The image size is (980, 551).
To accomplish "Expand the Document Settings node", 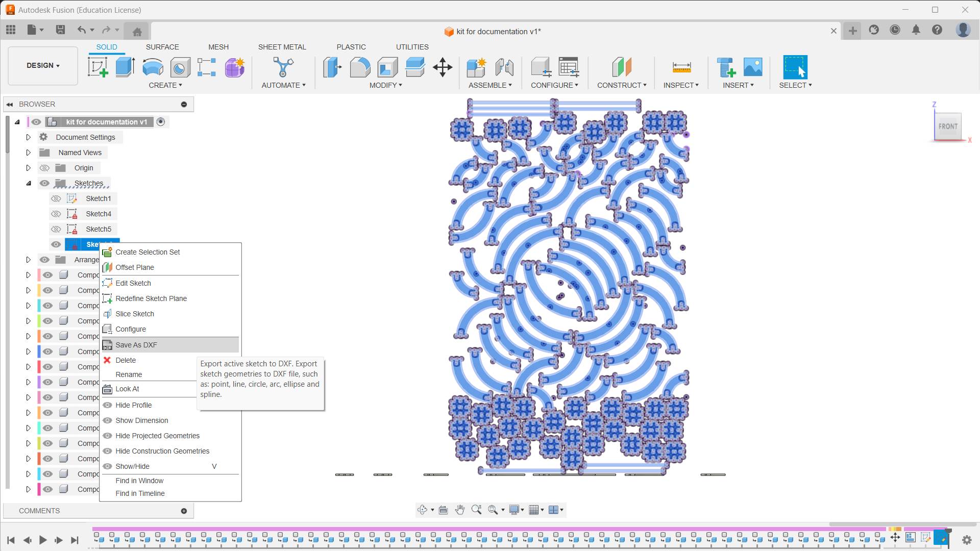I will click(29, 137).
